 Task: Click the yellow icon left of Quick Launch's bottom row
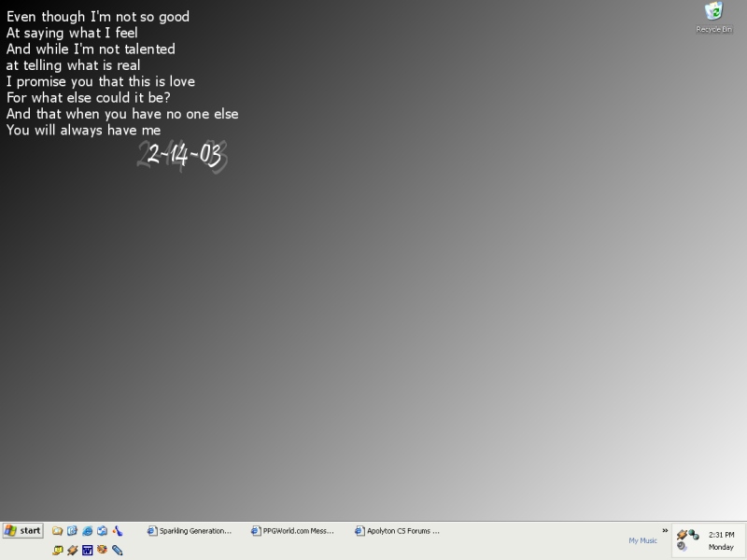click(58, 550)
